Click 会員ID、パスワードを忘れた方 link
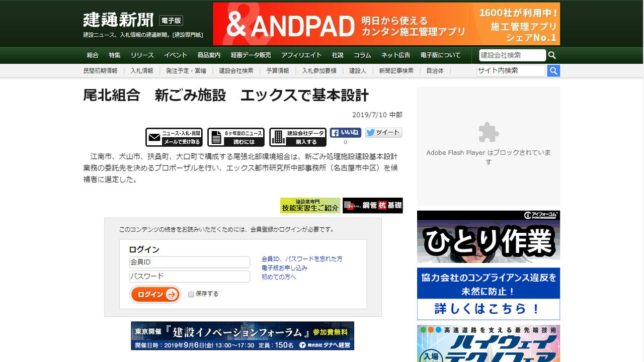The image size is (644, 362). click(x=302, y=259)
